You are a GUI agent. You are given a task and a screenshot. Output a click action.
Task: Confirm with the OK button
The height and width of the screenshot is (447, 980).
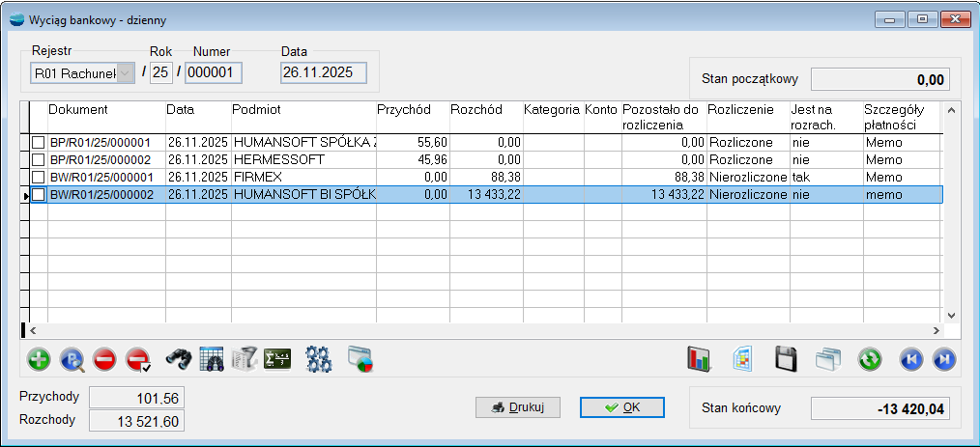[621, 407]
